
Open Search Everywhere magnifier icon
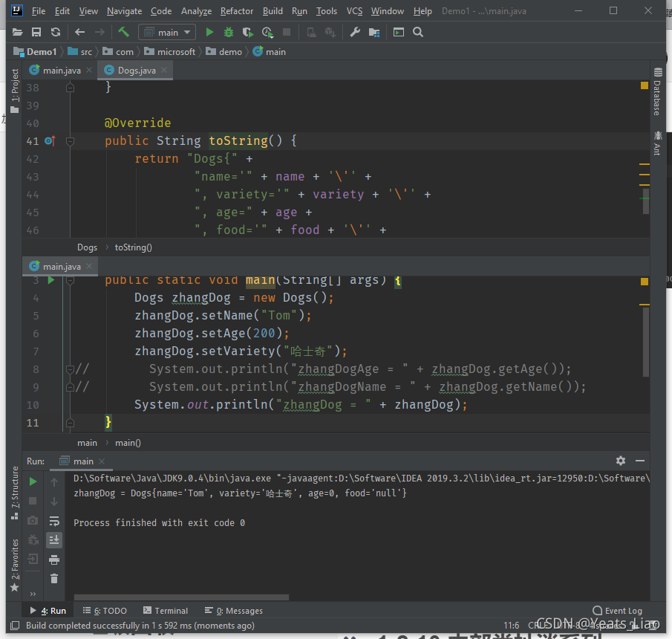click(x=418, y=32)
